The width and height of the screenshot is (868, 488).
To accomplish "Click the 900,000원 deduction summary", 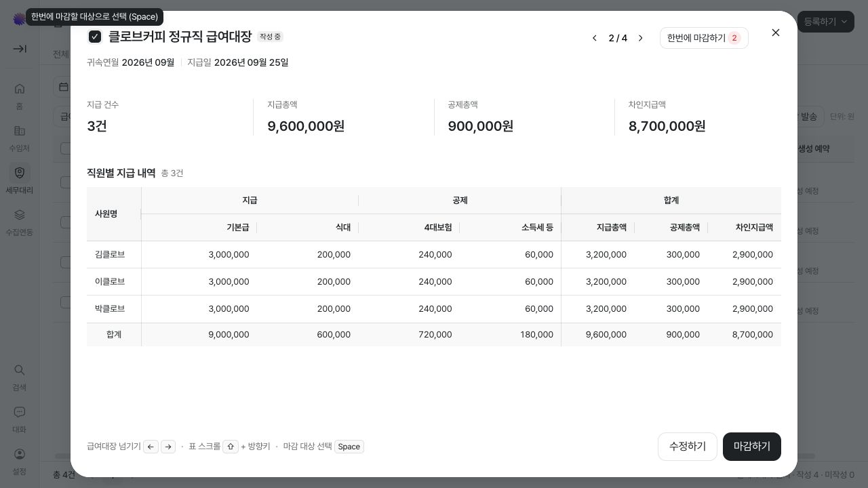I will [x=481, y=126].
